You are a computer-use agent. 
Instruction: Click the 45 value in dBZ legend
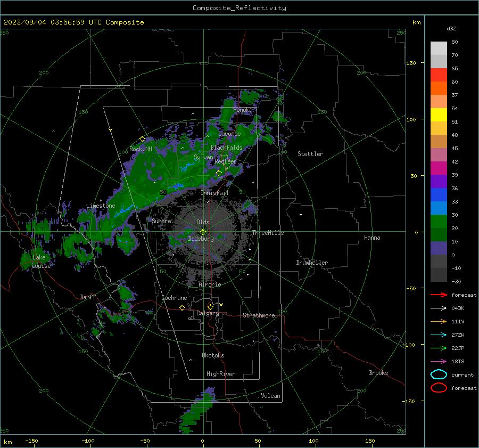pyautogui.click(x=455, y=148)
